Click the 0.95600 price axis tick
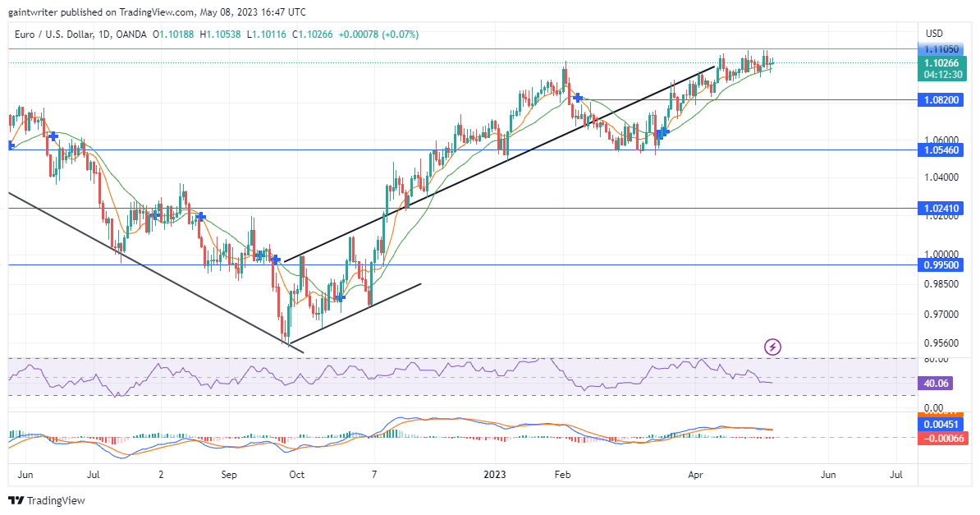Screen dimensions: 980x515 [941, 343]
